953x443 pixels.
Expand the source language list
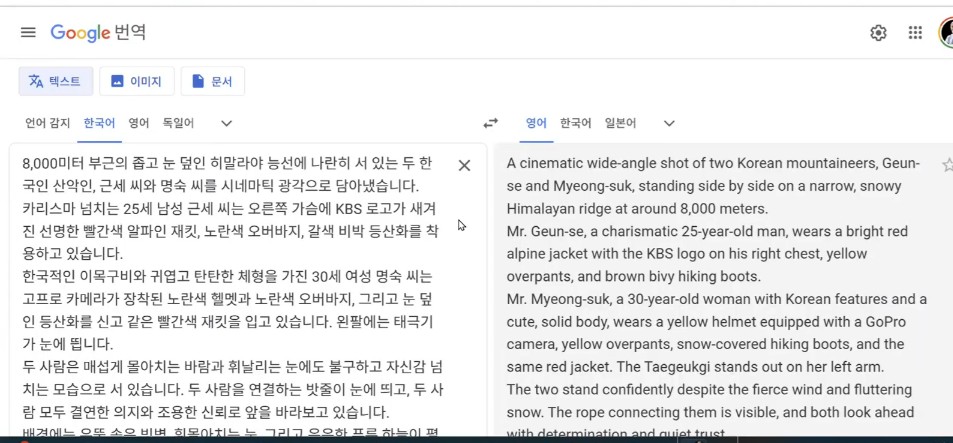(227, 123)
